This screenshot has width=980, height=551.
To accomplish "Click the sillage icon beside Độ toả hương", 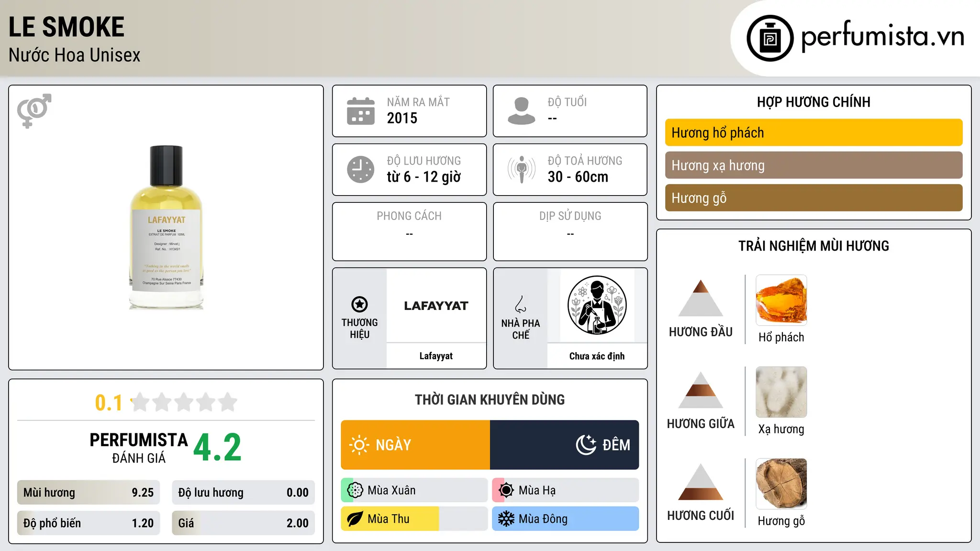I will point(522,169).
